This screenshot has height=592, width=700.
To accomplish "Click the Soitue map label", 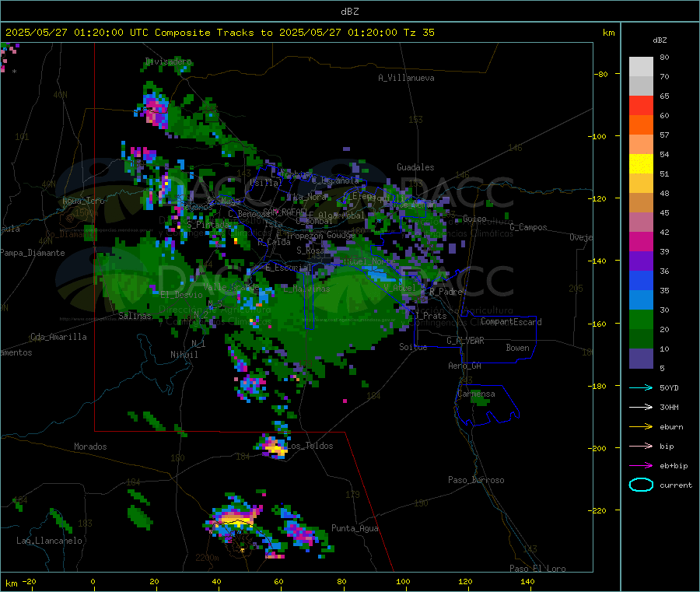I will (413, 347).
